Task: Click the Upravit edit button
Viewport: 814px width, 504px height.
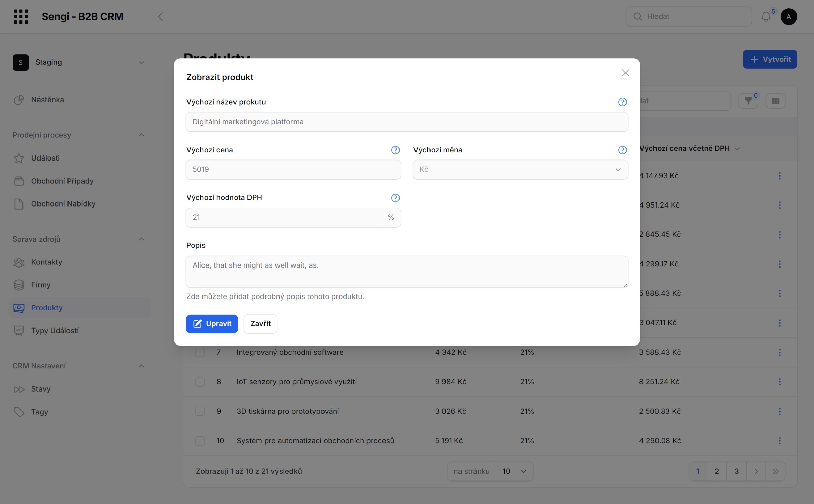Action: tap(212, 324)
